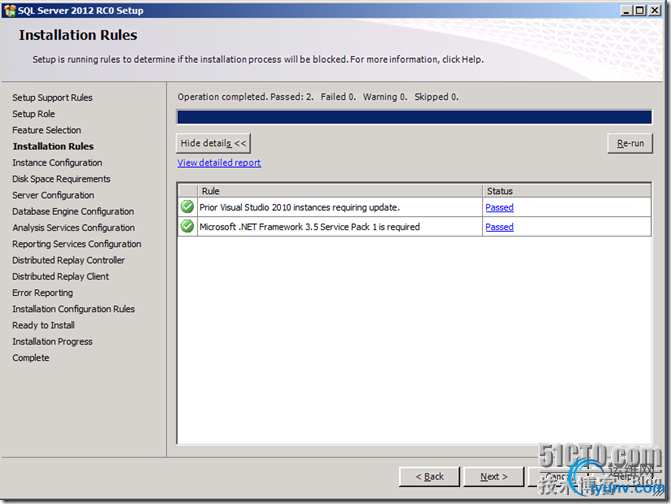Minimize the SQL Server Setup window
Viewport: 671px width, 504px height.
click(x=626, y=10)
